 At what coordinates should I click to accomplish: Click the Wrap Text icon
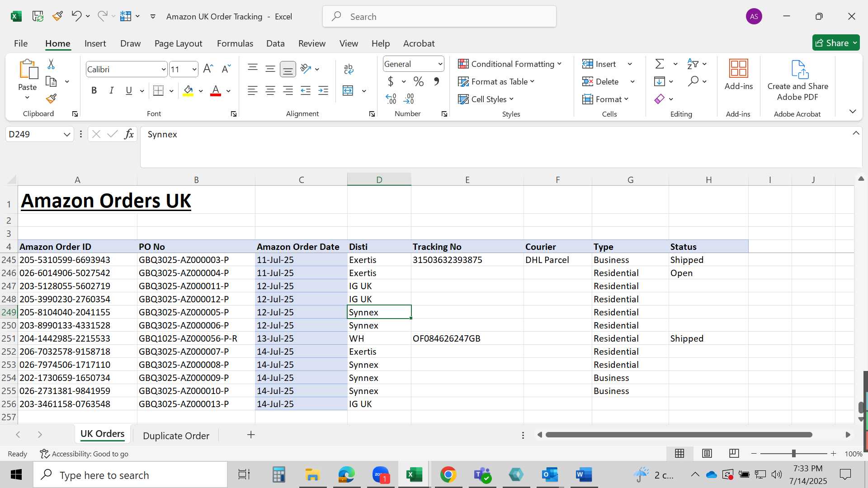[349, 69]
